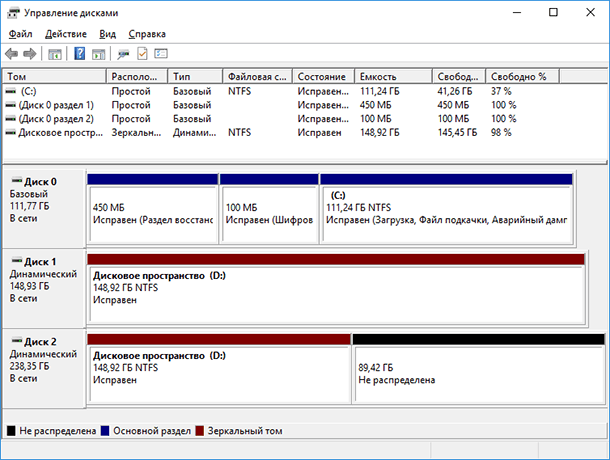Viewport: 610px width, 460px height.
Task: Click the document with checkmark toolbar icon
Action: (x=142, y=54)
